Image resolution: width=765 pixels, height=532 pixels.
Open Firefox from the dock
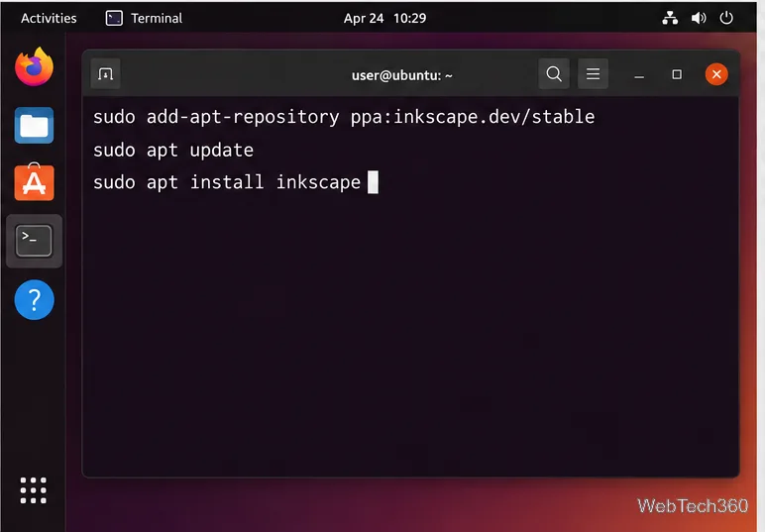point(34,66)
